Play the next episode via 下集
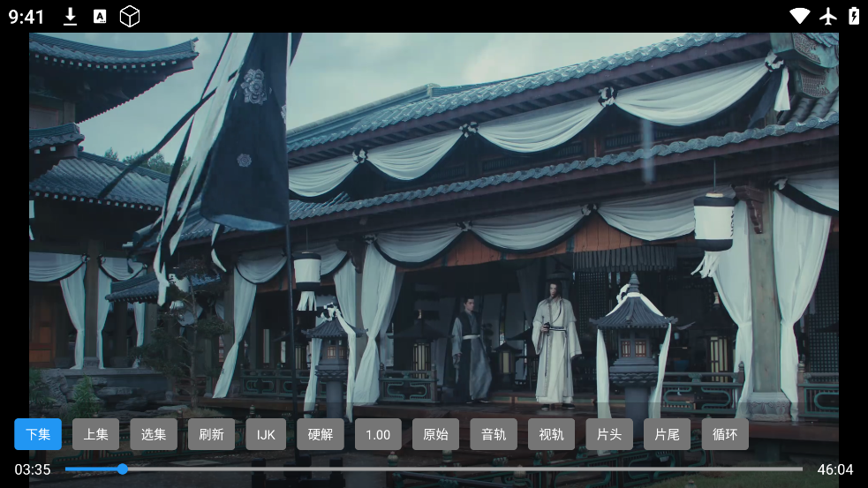Screen dimensions: 868x488 38,434
